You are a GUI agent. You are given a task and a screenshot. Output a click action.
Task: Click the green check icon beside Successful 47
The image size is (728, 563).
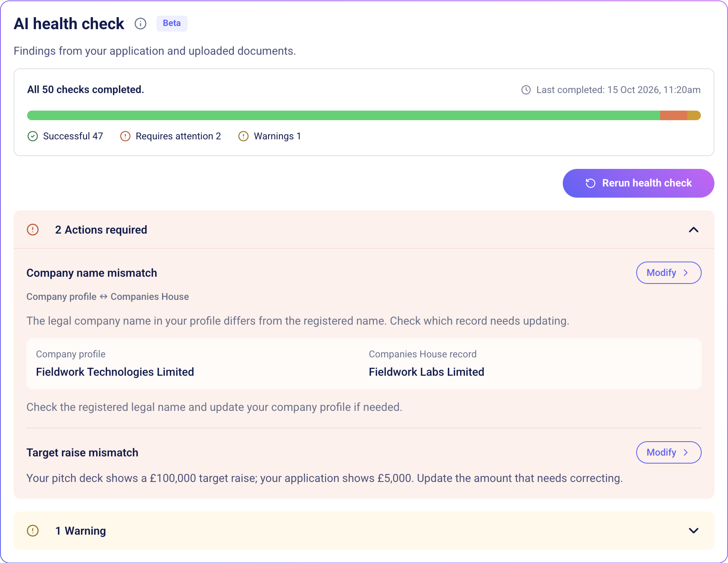[33, 136]
